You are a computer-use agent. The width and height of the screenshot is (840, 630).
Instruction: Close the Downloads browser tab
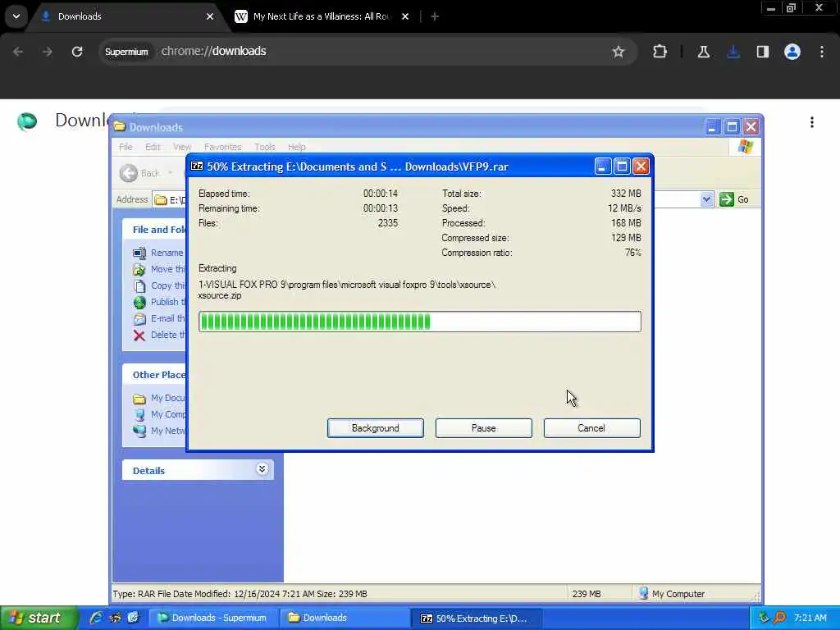(210, 16)
